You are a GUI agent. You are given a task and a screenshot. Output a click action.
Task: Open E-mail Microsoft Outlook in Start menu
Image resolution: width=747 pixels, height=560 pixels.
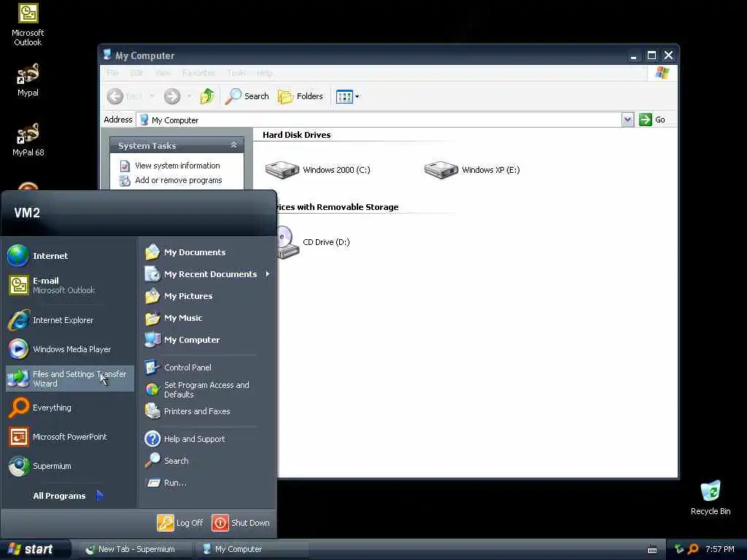point(69,285)
